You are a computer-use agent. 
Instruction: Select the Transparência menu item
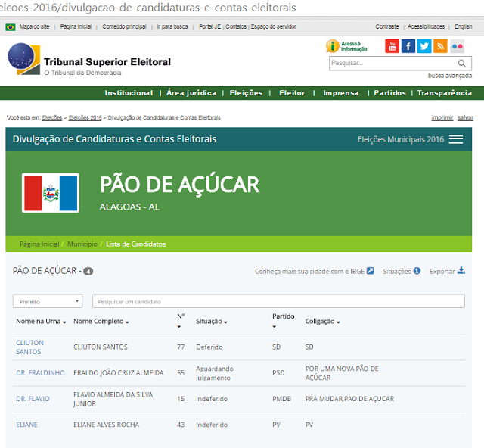coord(445,93)
